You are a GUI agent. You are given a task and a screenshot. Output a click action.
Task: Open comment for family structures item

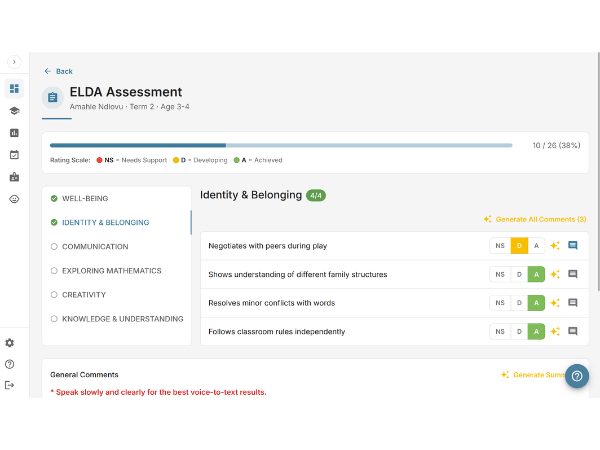pos(573,274)
